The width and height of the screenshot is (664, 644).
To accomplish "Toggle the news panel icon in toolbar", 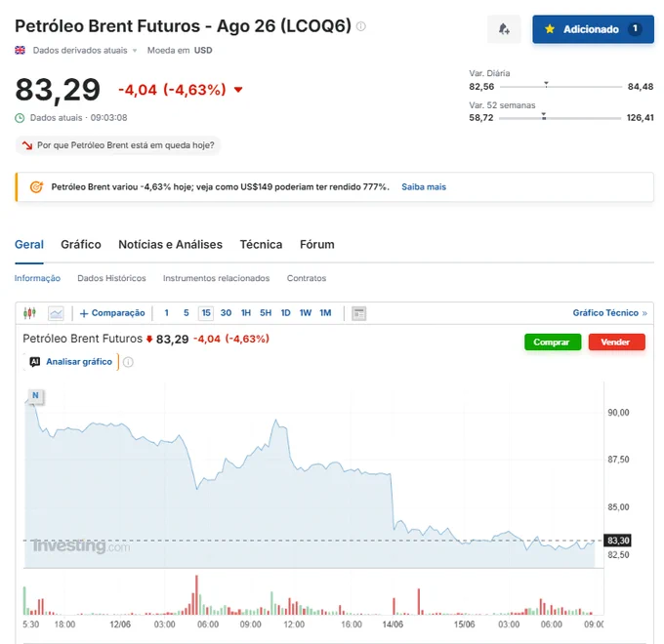I will click(x=358, y=313).
